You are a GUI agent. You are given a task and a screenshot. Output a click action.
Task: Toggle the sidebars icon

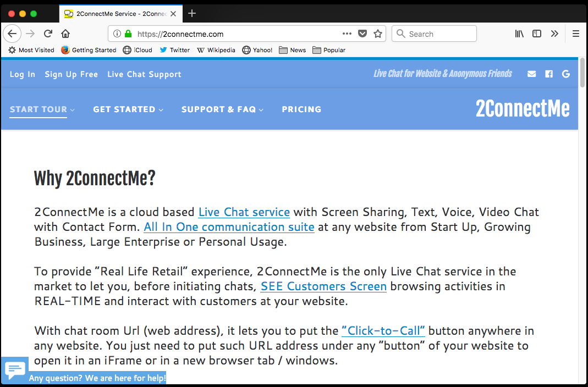[537, 34]
